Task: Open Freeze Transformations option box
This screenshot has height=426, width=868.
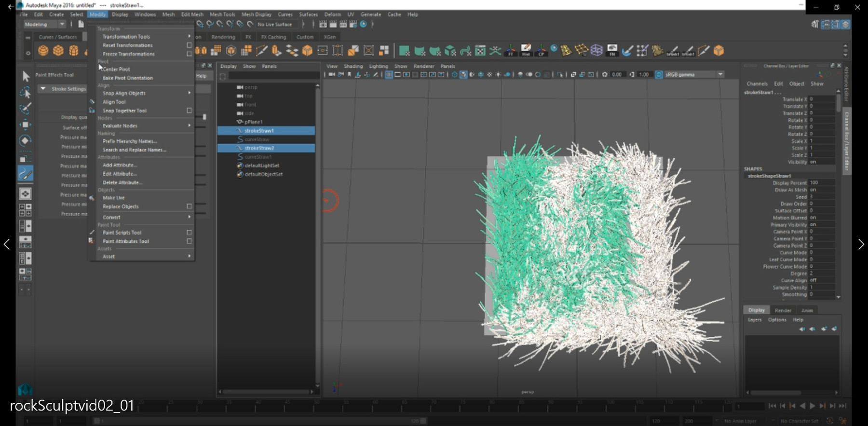Action: [x=189, y=54]
